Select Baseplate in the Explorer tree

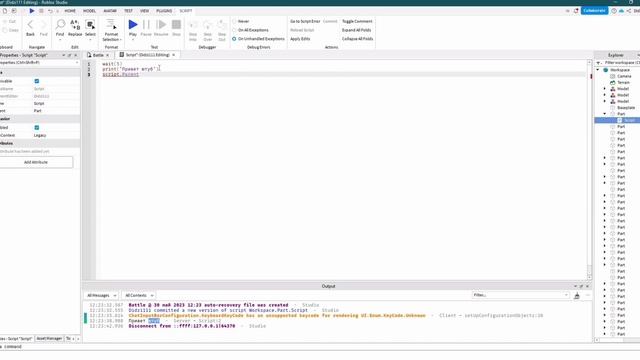point(626,108)
